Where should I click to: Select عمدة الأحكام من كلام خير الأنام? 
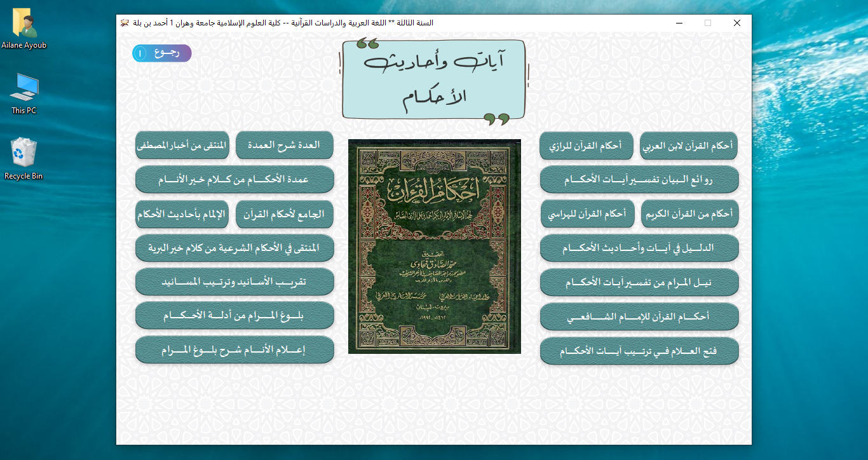tap(234, 179)
